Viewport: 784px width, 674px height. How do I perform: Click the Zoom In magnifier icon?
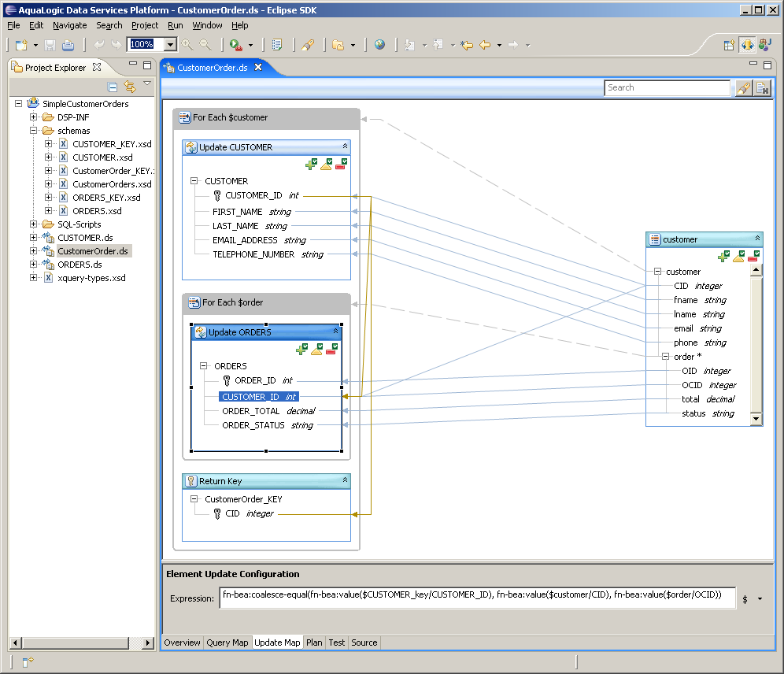(x=187, y=45)
